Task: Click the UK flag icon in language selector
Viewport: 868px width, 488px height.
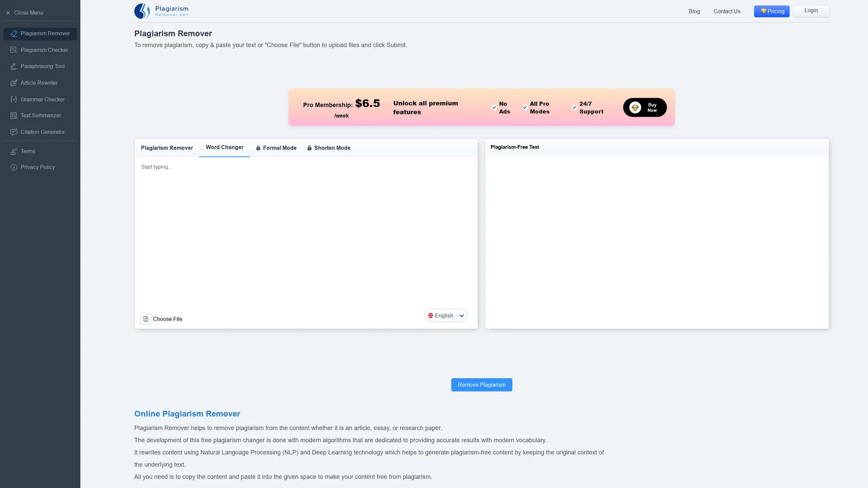Action: point(430,316)
